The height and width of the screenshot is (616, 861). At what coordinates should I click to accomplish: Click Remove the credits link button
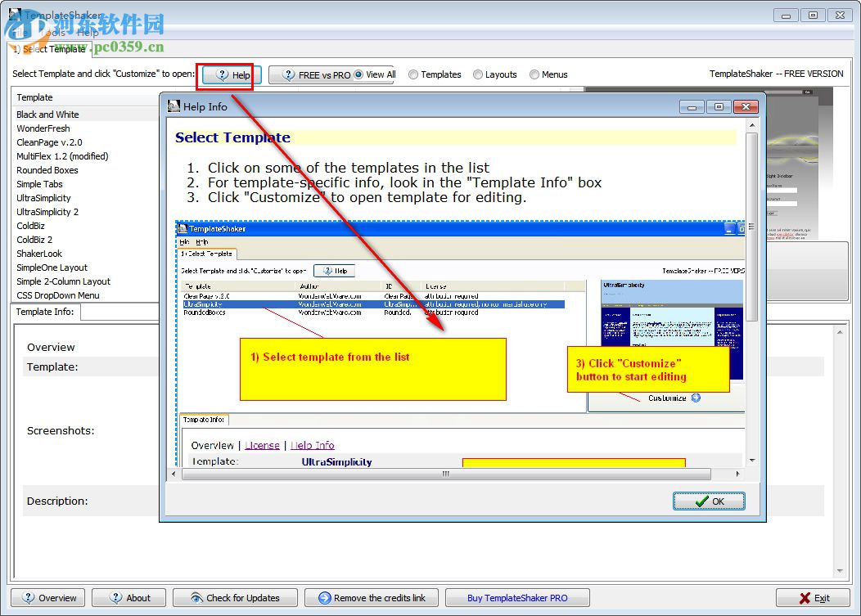[x=372, y=598]
